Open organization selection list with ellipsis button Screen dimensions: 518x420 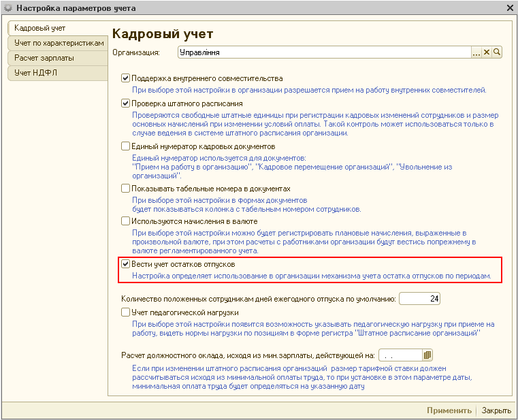click(x=476, y=52)
